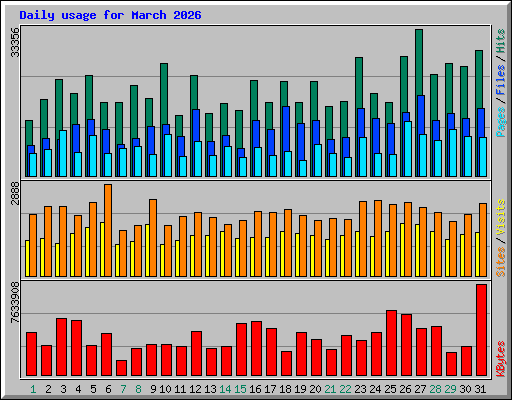Click the Files legend label
The height and width of the screenshot is (400, 512).
[501, 80]
